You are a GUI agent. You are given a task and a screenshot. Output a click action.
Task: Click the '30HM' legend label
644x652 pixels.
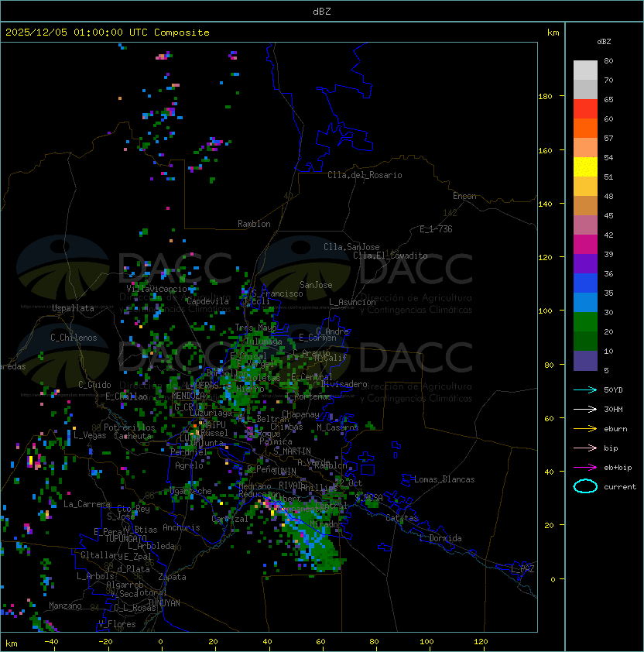pos(613,410)
